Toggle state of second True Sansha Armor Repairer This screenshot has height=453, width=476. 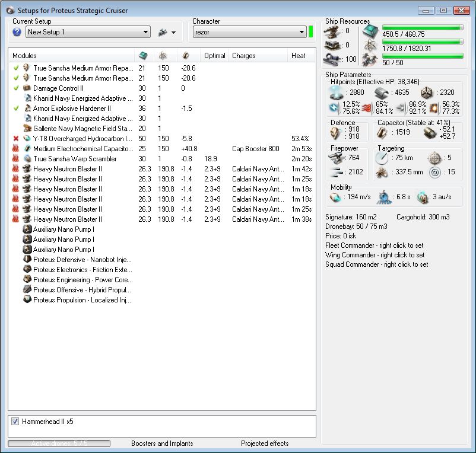(x=16, y=78)
